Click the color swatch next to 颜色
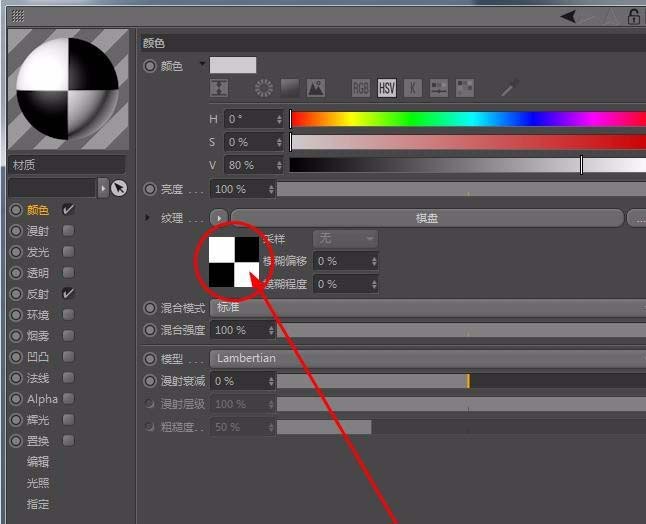 click(233, 65)
